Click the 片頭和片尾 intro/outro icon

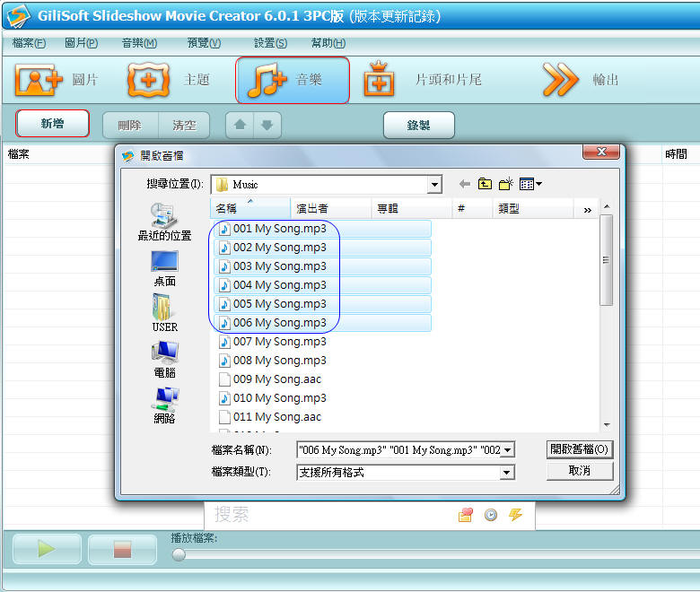click(380, 81)
